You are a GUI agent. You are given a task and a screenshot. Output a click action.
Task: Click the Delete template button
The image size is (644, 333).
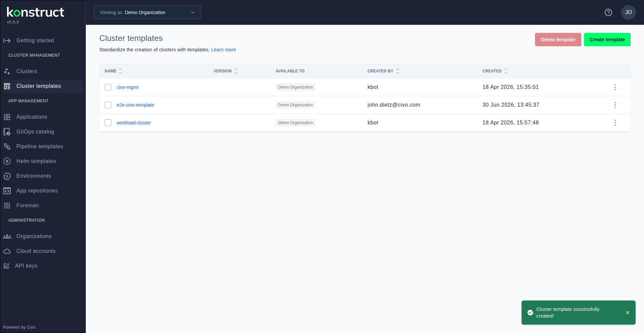tap(558, 40)
